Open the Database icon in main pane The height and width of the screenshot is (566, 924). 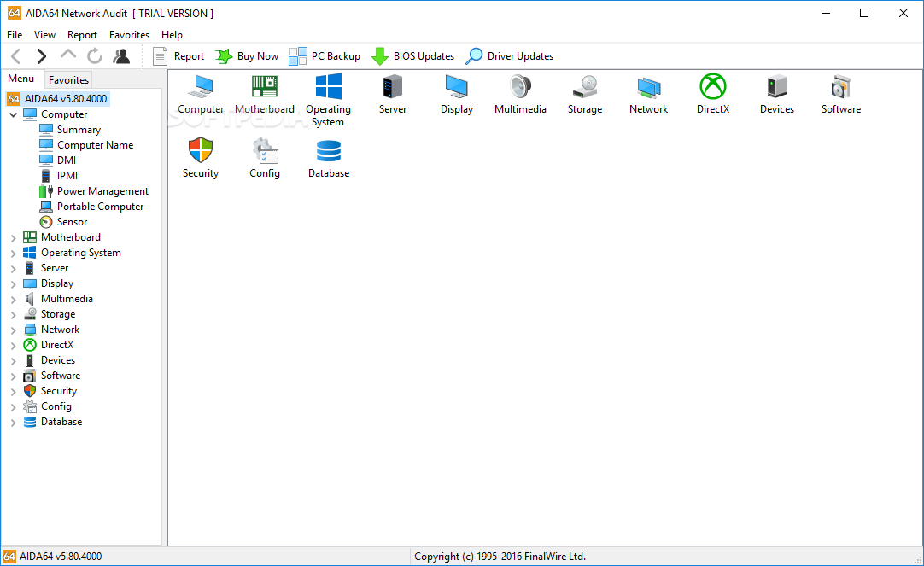coord(329,151)
